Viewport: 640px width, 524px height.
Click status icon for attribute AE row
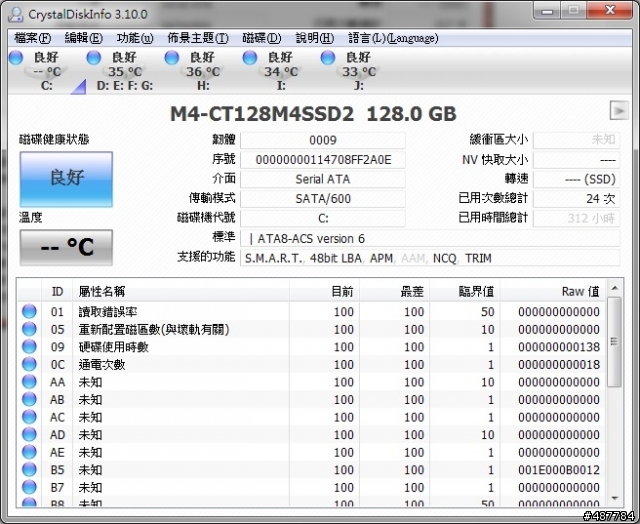click(x=29, y=452)
